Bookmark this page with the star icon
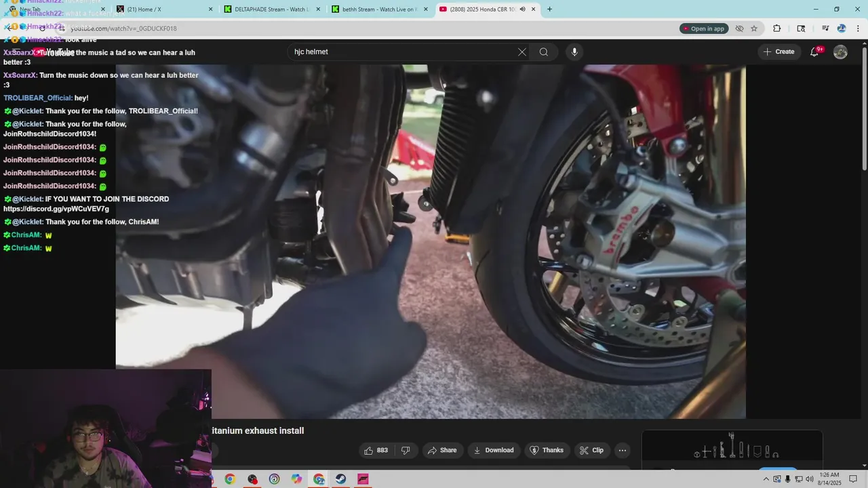This screenshot has height=488, width=868. click(754, 28)
